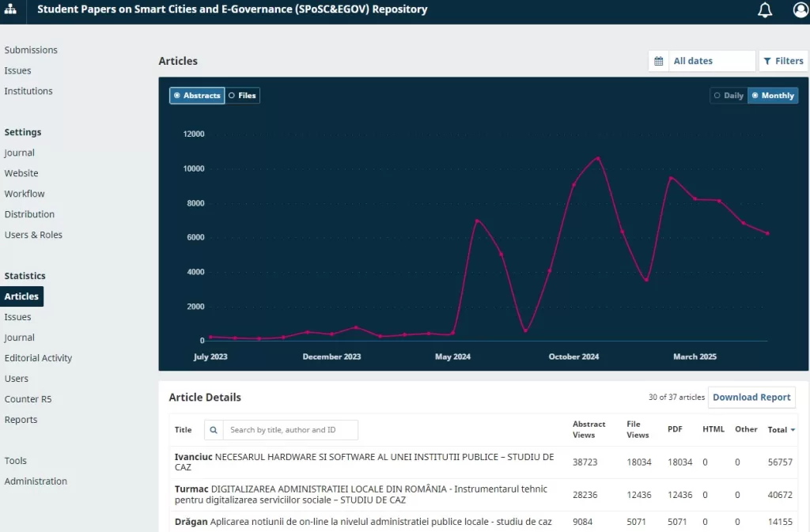Image resolution: width=810 pixels, height=532 pixels.
Task: Open Submissions in the sidebar
Action: (x=31, y=50)
